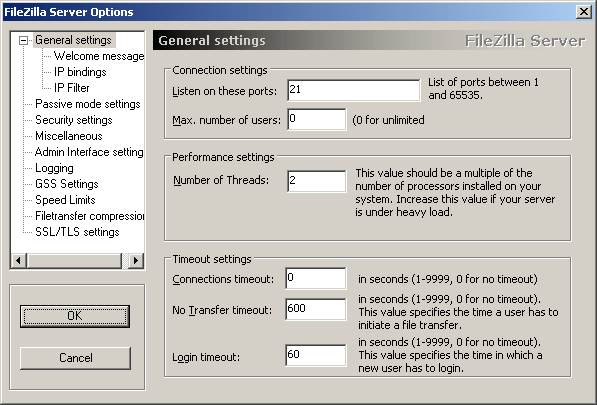Open Speed Limits settings
597x405 pixels.
click(65, 200)
